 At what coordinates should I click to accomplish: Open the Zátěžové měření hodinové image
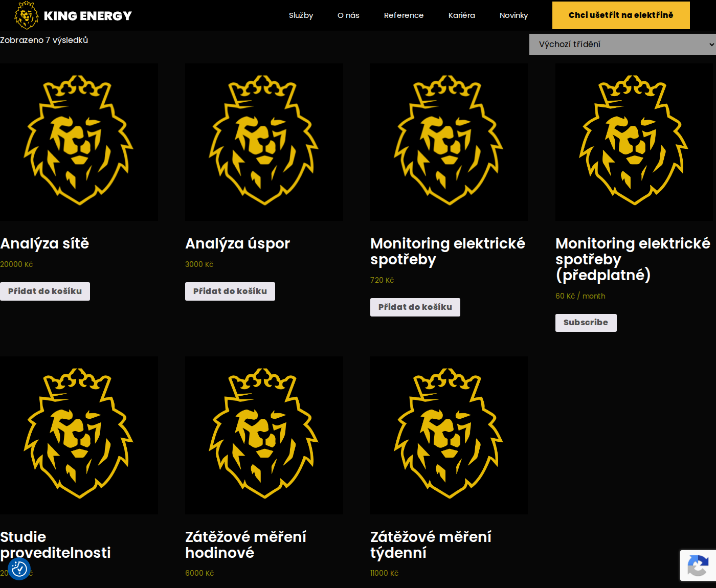pyautogui.click(x=264, y=435)
